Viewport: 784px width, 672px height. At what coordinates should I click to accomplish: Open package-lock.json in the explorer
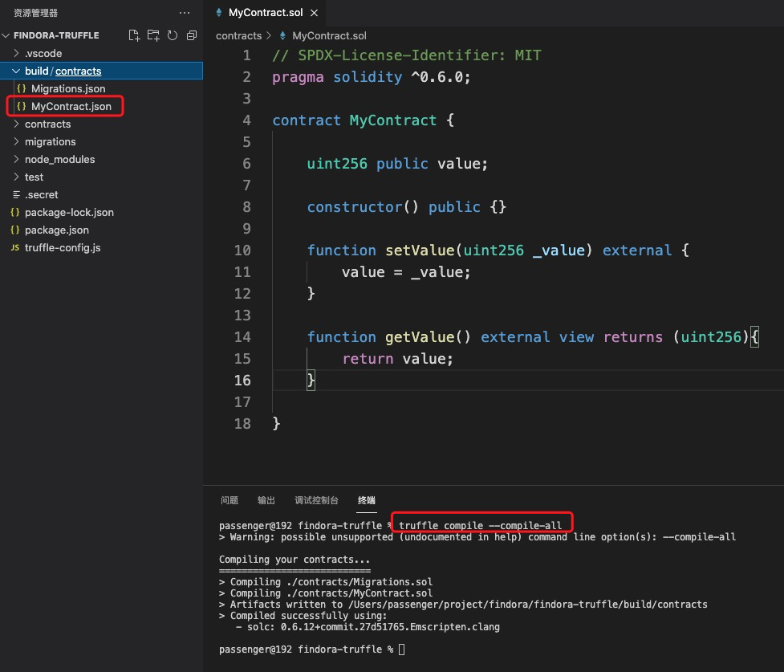[x=69, y=213]
